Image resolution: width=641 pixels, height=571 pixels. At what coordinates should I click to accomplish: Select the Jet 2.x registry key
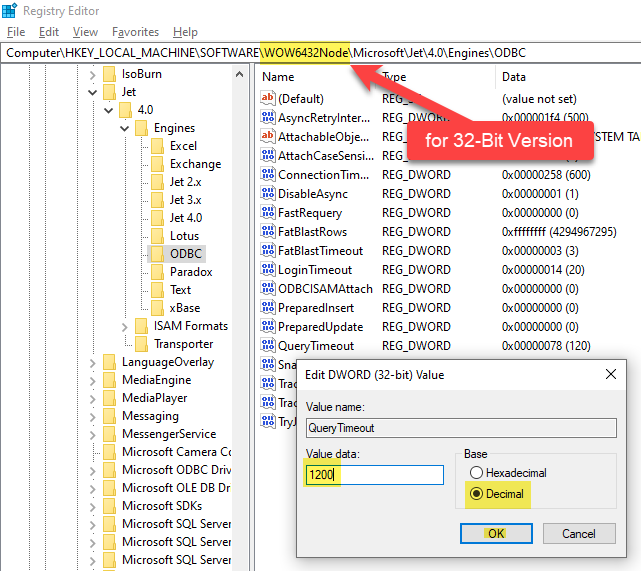click(x=186, y=181)
